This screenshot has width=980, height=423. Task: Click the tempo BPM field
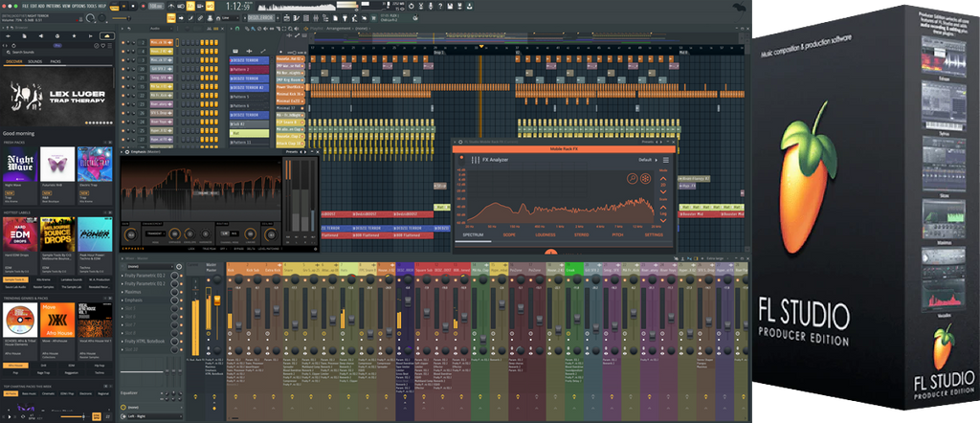[156, 6]
